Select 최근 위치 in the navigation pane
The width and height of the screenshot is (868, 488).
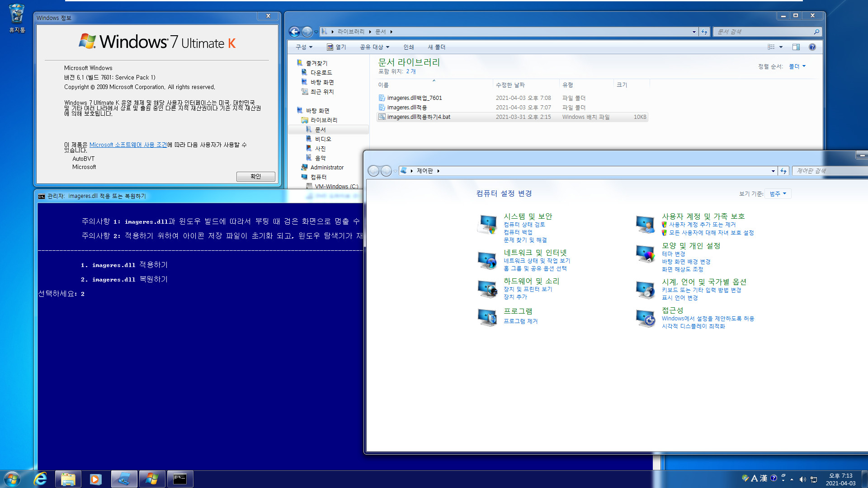pyautogui.click(x=322, y=92)
